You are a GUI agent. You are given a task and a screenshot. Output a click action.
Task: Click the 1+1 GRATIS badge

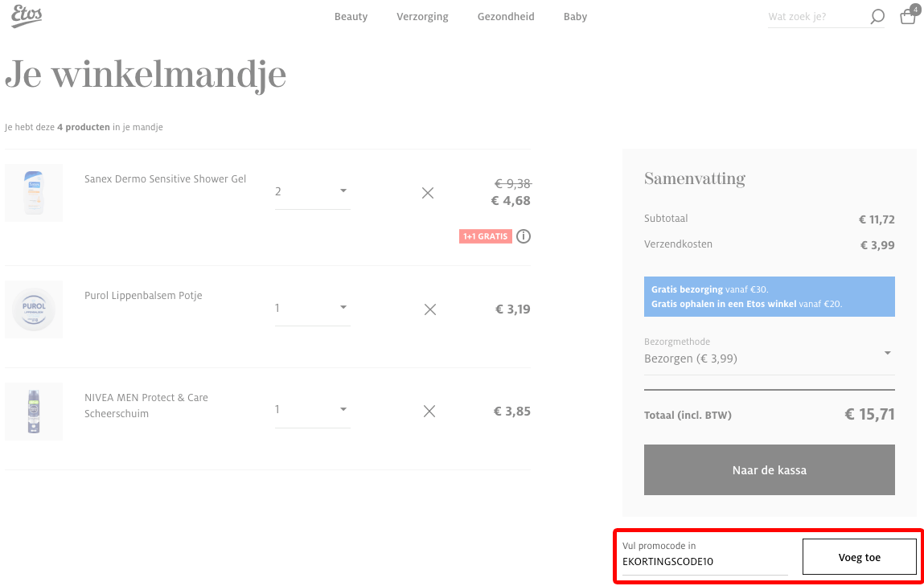pyautogui.click(x=486, y=236)
